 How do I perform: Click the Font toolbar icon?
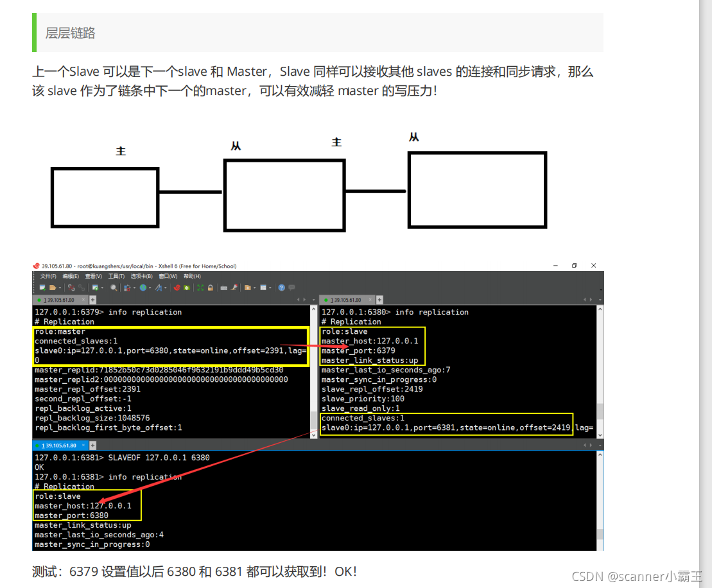[x=159, y=288]
